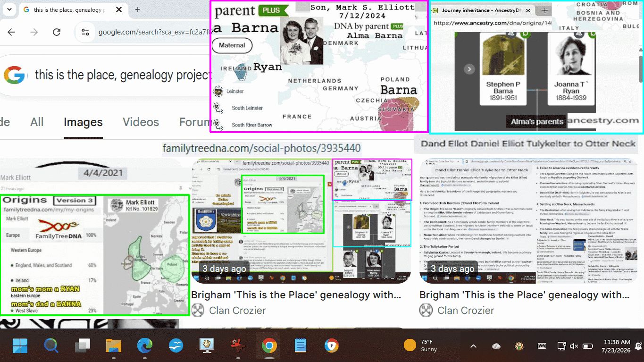Click the muted volume tray icon
Screen dimensions: 644x362
point(574,346)
